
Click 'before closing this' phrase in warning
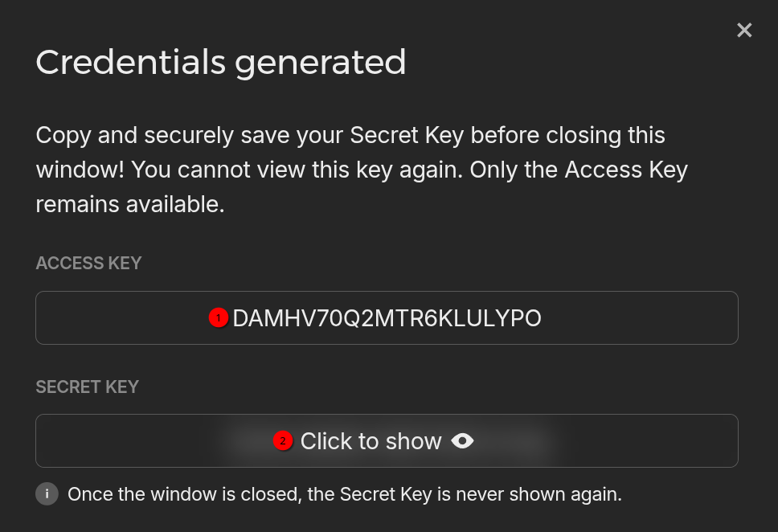[x=567, y=135]
